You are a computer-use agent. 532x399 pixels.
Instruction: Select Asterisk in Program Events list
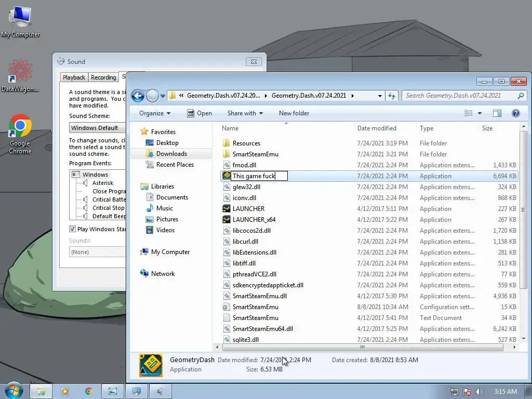click(103, 183)
